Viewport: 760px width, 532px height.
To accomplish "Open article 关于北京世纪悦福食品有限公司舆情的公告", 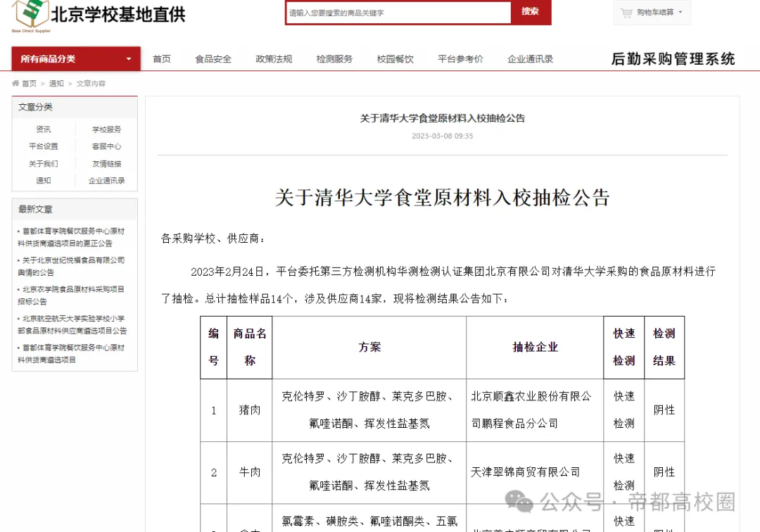I will [71, 267].
